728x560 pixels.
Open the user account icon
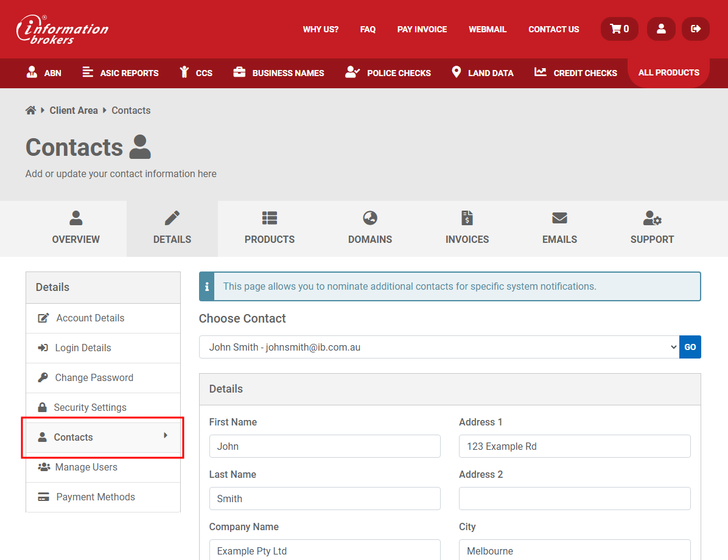(661, 29)
